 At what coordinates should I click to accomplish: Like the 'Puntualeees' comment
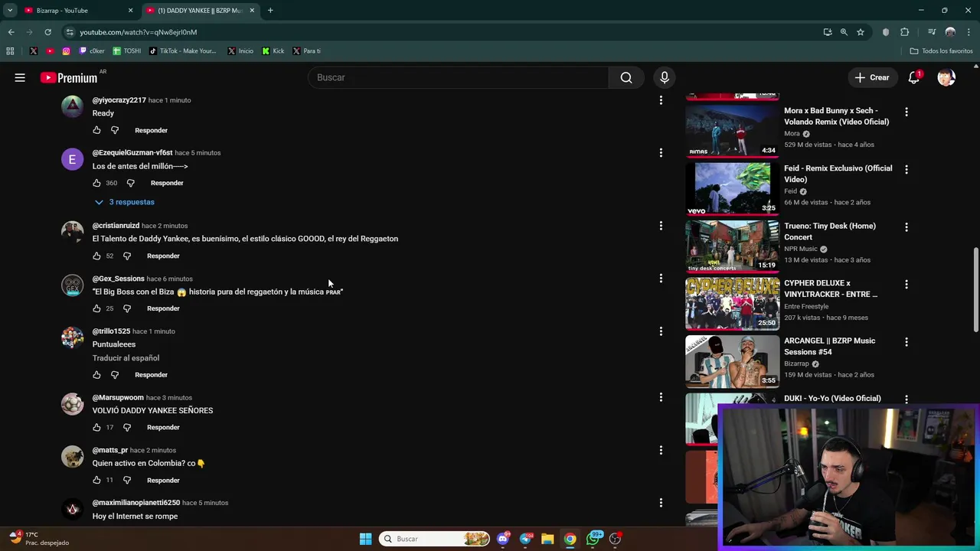pyautogui.click(x=96, y=375)
